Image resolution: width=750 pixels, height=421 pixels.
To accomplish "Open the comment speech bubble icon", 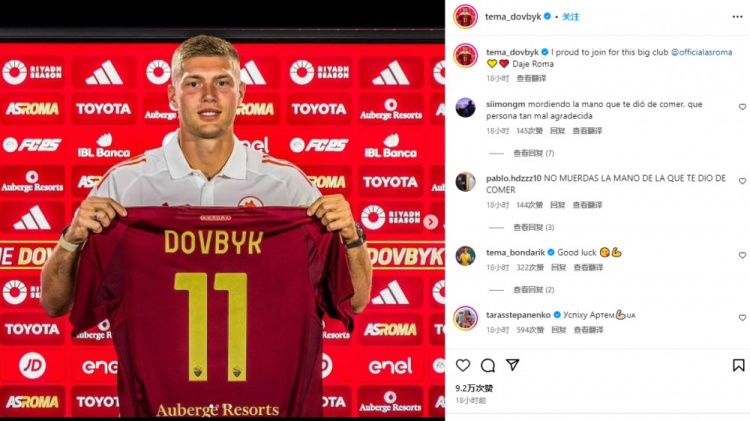I will pos(487,366).
